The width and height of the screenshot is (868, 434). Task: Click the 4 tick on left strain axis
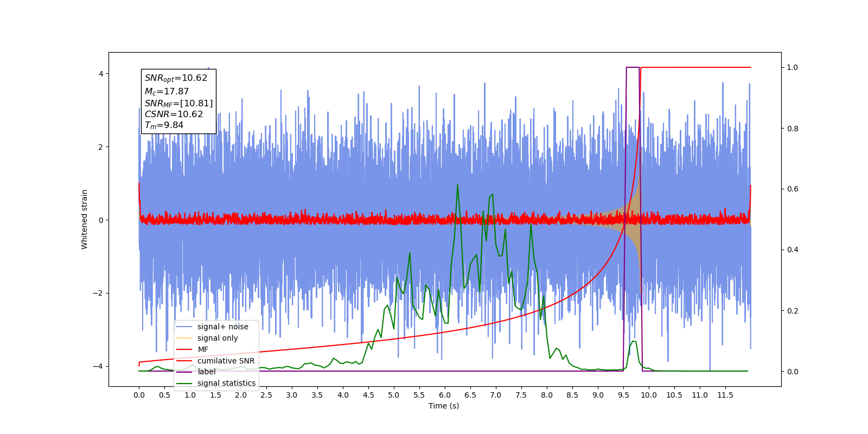tap(101, 74)
